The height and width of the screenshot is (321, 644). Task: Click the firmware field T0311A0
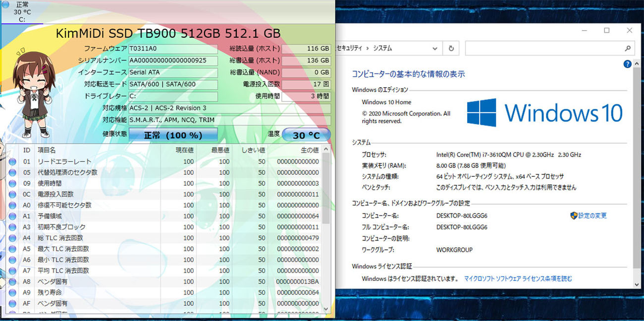173,49
